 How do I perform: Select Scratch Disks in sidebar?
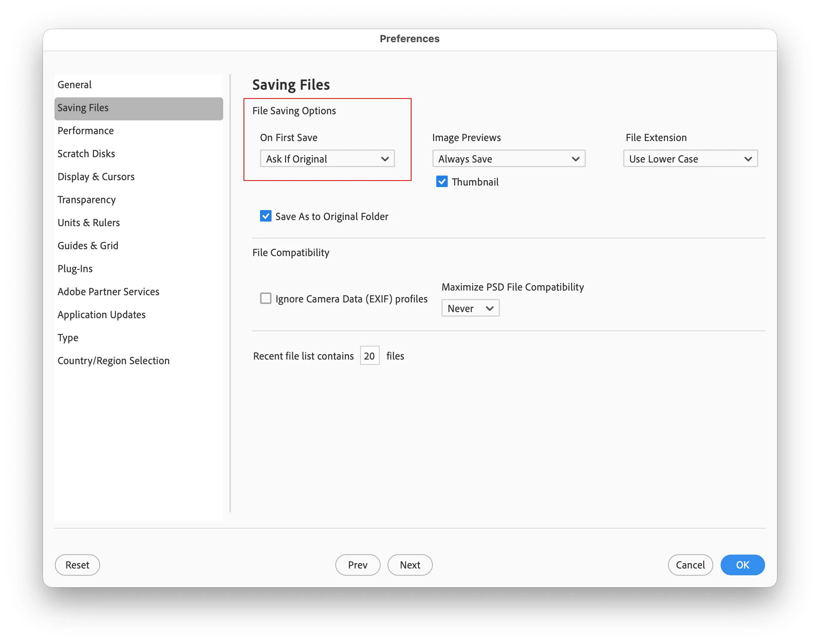point(86,154)
